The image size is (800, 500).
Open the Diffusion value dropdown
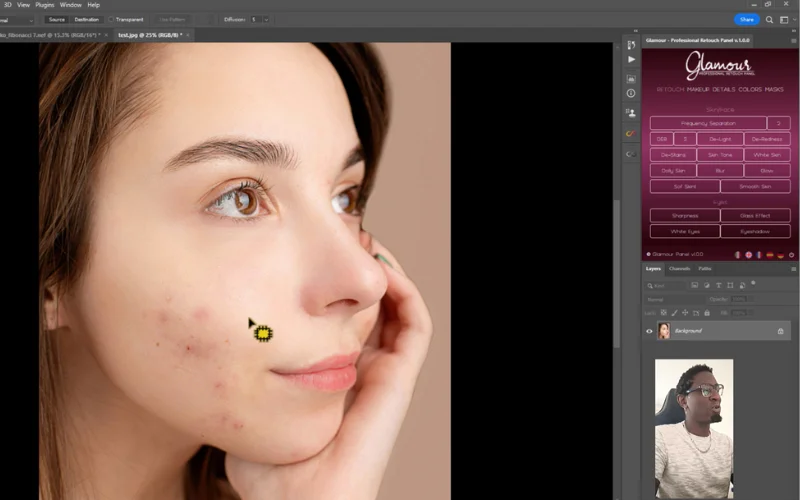tap(266, 19)
